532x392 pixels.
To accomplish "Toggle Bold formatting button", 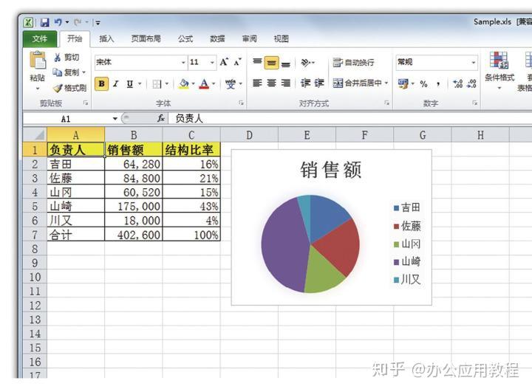I will (x=101, y=83).
